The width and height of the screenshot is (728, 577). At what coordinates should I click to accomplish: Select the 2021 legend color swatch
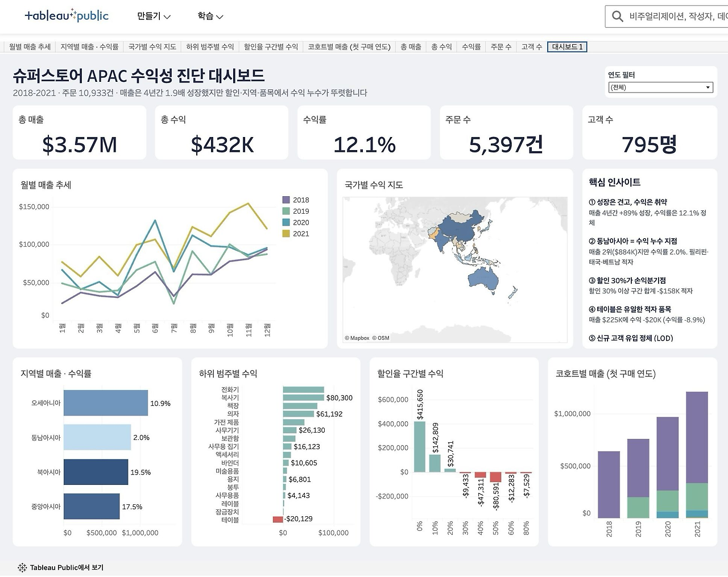(286, 234)
